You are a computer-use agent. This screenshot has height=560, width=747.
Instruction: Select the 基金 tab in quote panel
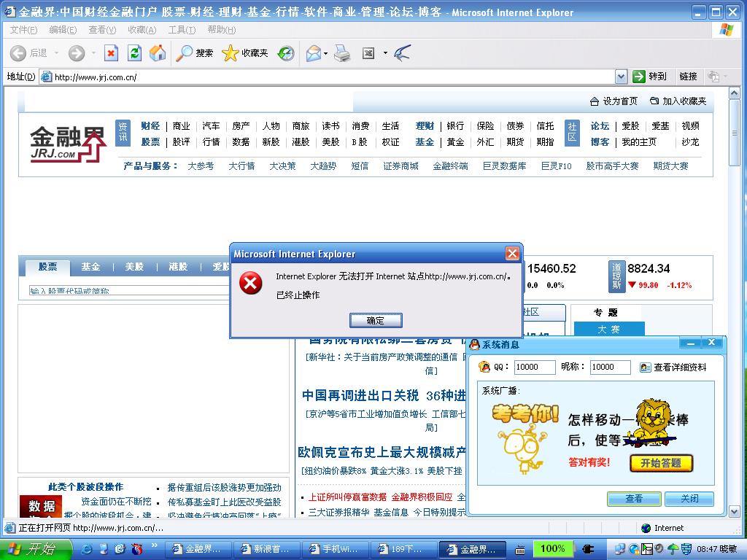click(x=90, y=267)
